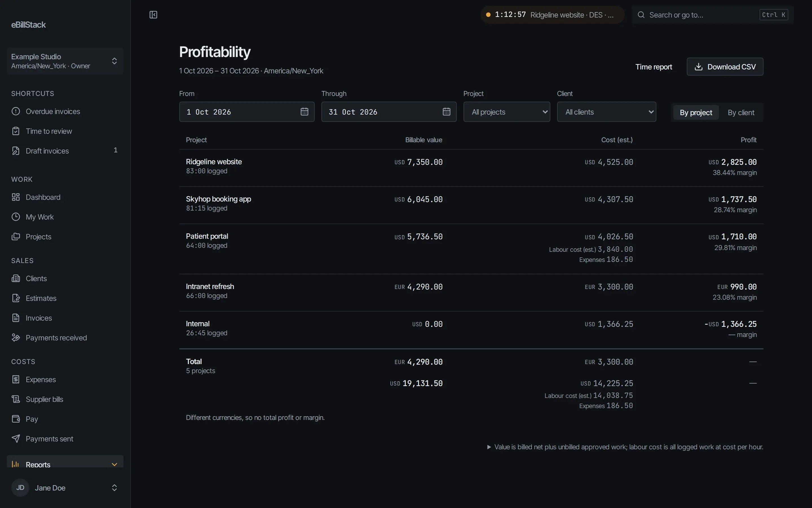
Task: Open the Time report link
Action: (x=654, y=67)
